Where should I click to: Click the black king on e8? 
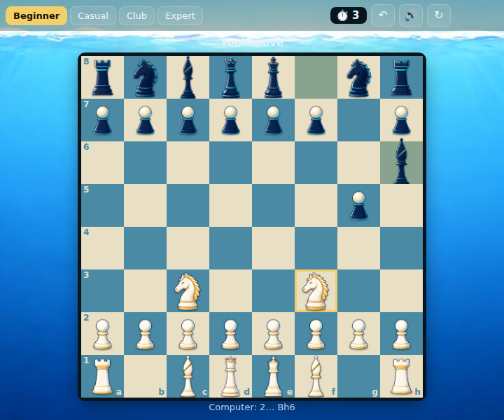click(273, 77)
